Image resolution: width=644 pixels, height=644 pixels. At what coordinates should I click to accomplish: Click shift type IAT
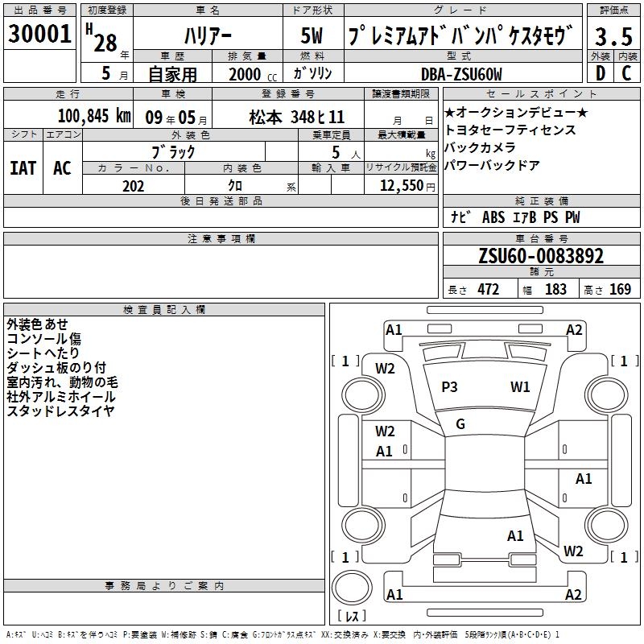coord(23,168)
